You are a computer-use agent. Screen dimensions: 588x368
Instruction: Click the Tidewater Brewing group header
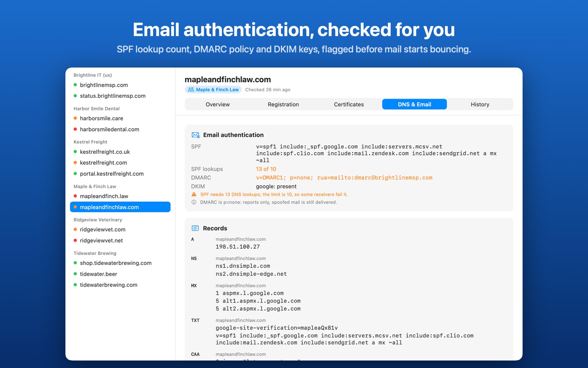(95, 254)
